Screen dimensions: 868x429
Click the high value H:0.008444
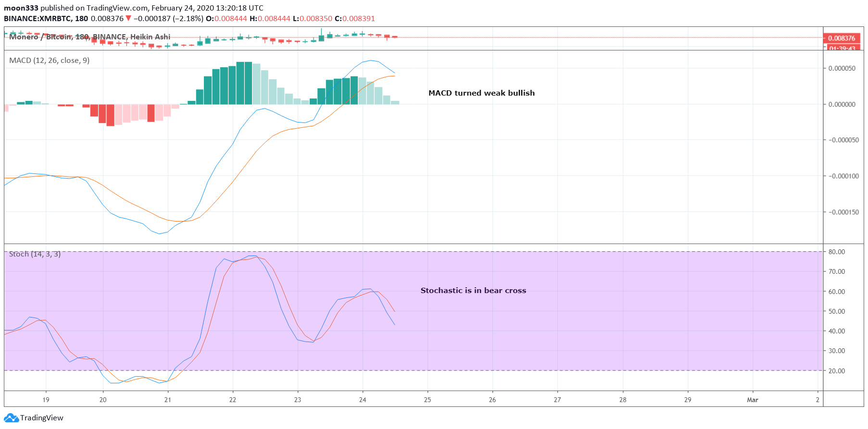[x=270, y=19]
